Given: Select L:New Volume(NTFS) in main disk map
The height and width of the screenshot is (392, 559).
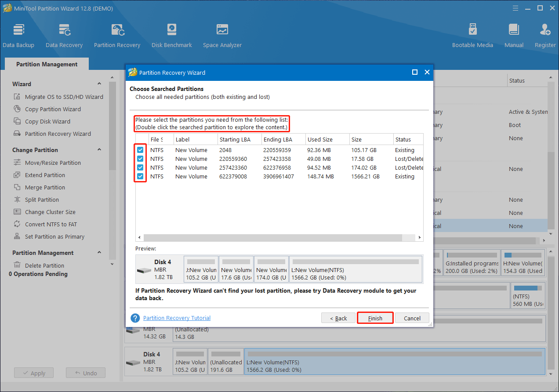Looking at the screenshot, I should click(x=395, y=362).
